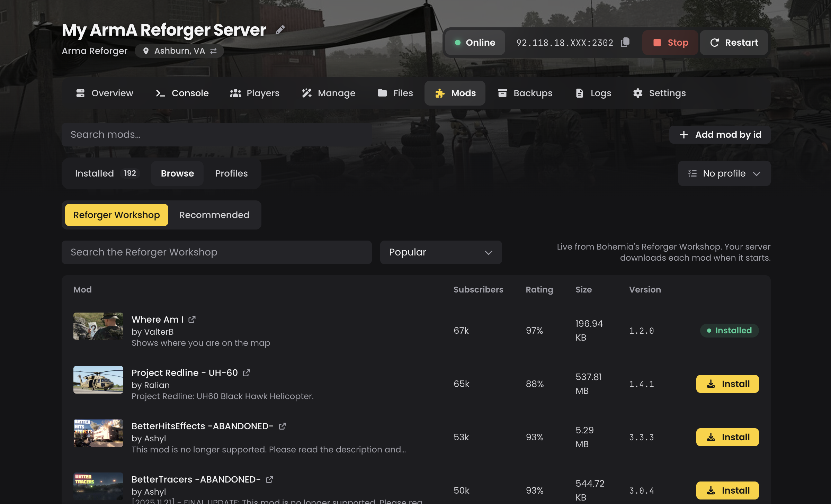Open external link icon for Where Am I
The height and width of the screenshot is (504, 831).
tap(192, 319)
